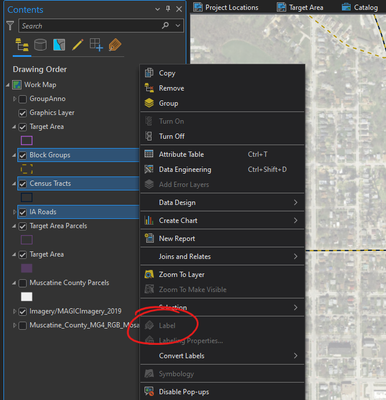This screenshot has width=386, height=400.
Task: Click the Catalog tab icon
Action: [x=346, y=7]
